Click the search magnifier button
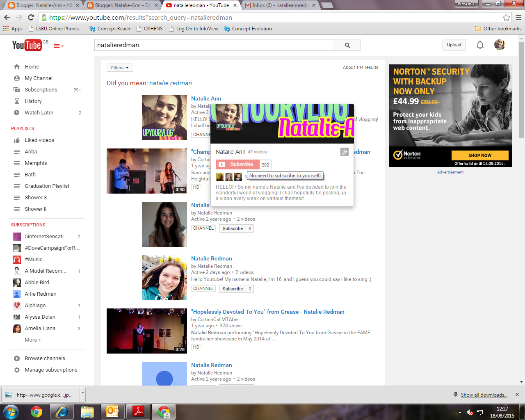This screenshot has width=525, height=420. [347, 45]
